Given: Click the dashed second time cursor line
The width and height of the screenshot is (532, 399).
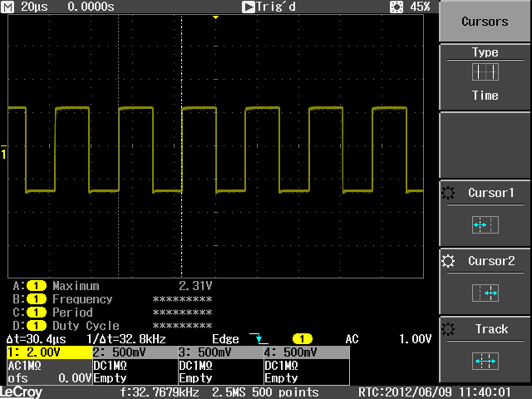Looking at the screenshot, I should [181, 146].
